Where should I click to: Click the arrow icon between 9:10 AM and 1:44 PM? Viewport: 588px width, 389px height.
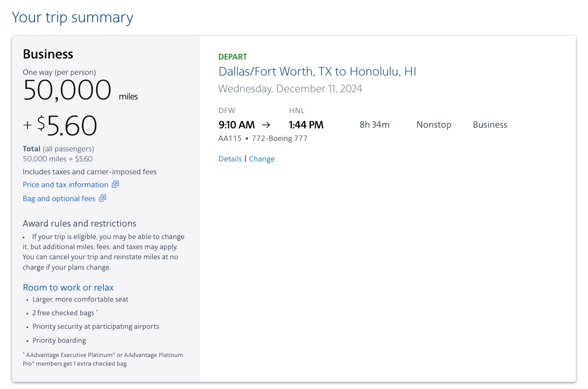pos(268,124)
